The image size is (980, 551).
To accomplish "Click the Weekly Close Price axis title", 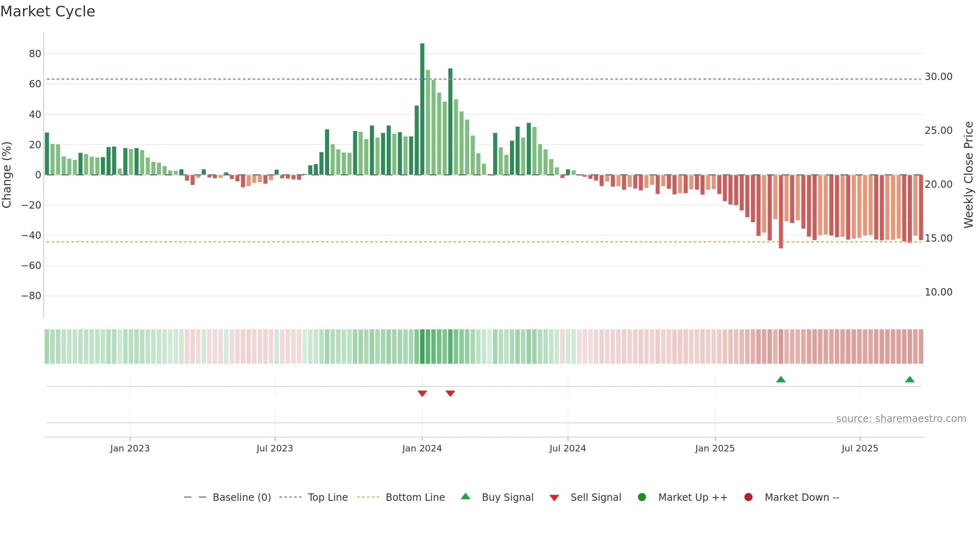I will (x=969, y=175).
